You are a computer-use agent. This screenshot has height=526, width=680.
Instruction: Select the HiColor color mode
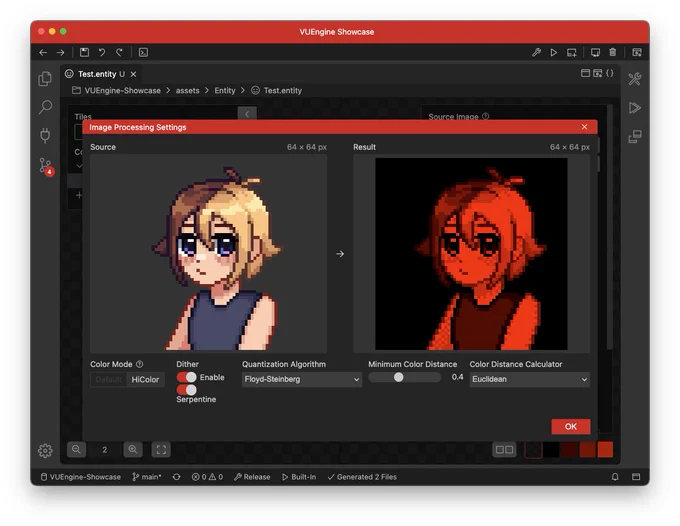click(x=145, y=379)
